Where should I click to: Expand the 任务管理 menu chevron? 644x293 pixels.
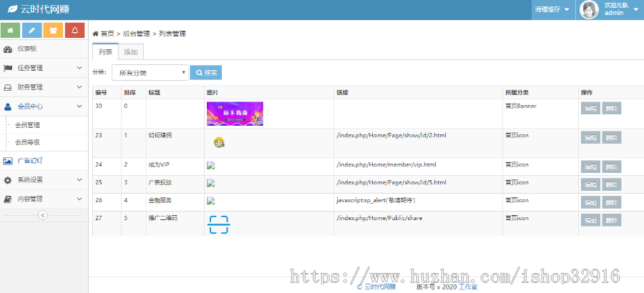click(79, 68)
